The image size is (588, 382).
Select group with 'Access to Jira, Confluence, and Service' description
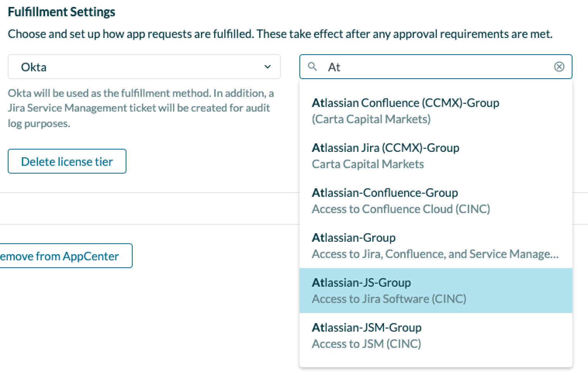tap(435, 254)
